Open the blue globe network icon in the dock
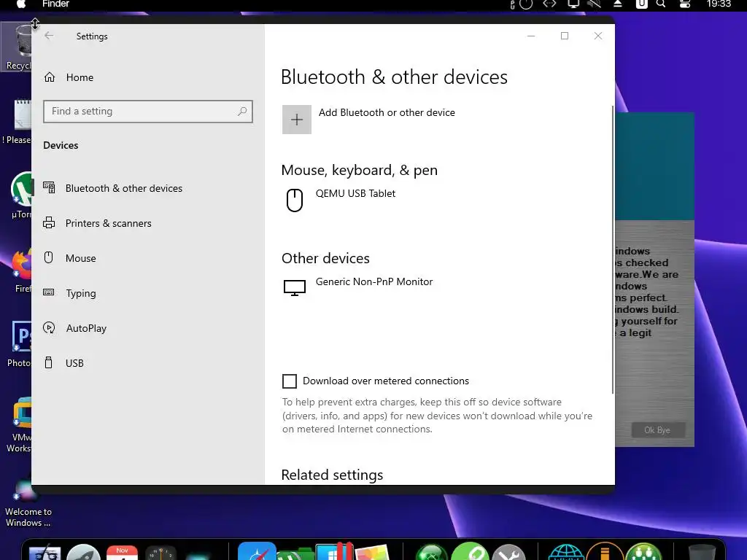This screenshot has height=560, width=747. pyautogui.click(x=566, y=553)
